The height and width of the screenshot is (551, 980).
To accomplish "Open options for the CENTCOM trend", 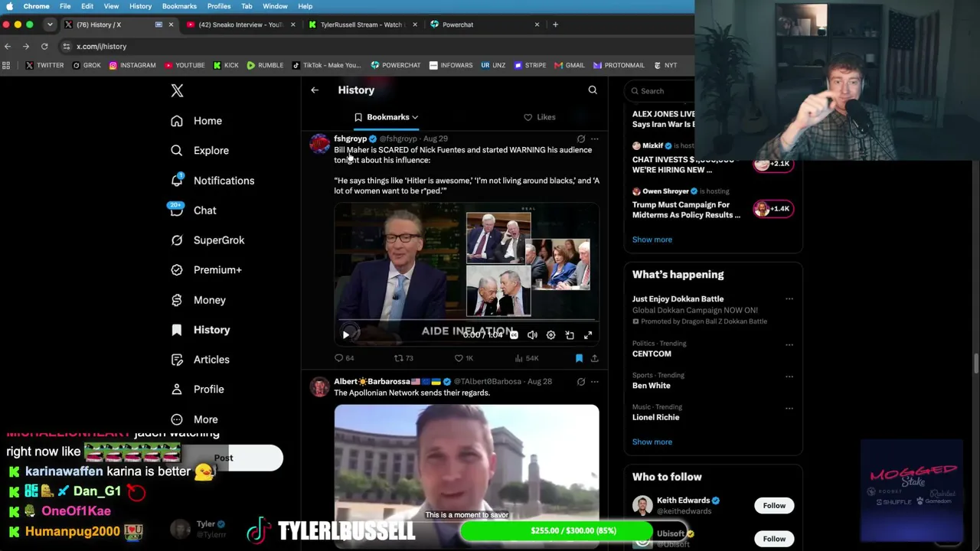I will coord(789,344).
